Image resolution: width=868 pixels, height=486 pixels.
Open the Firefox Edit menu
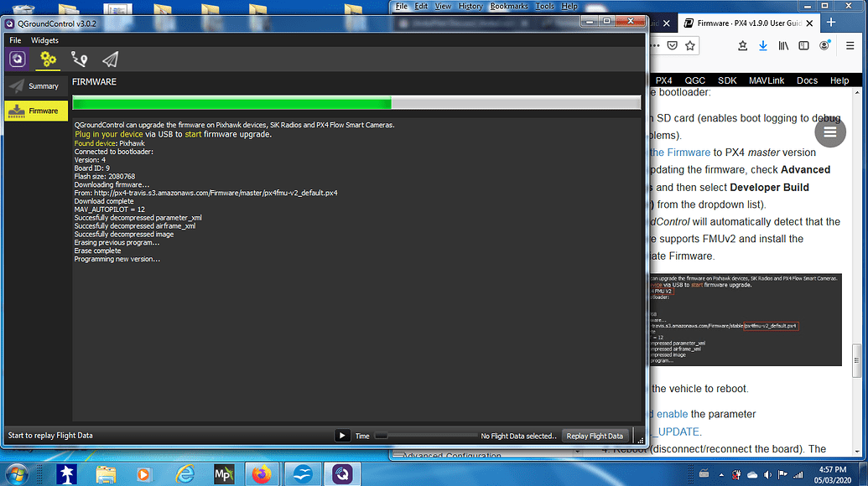(421, 6)
